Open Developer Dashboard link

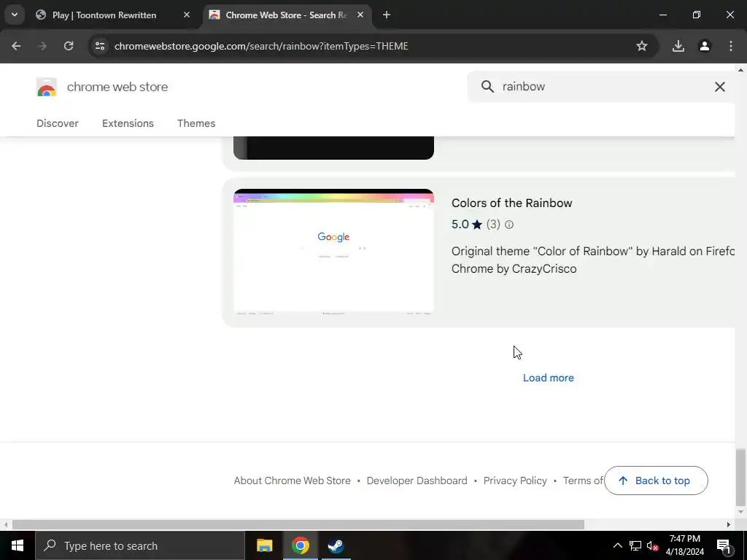pos(417,481)
